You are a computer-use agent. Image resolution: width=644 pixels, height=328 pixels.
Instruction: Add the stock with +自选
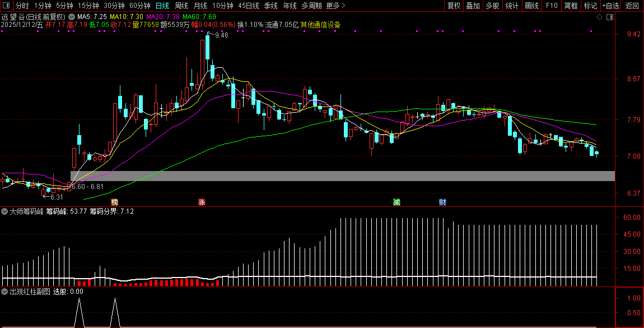click(610, 6)
